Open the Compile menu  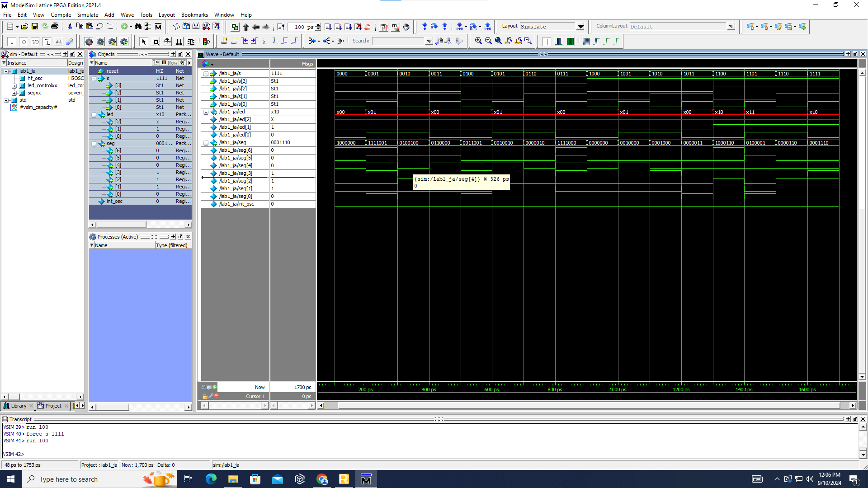point(61,15)
